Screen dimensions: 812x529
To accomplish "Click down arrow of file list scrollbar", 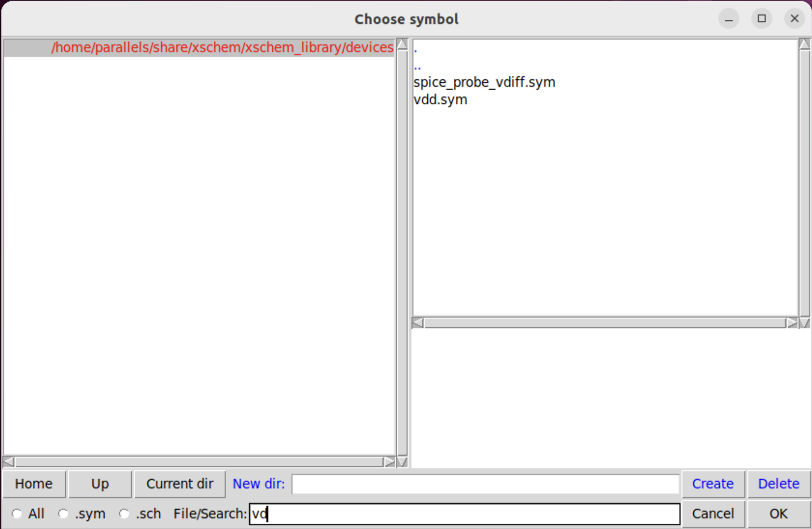I will (x=804, y=323).
